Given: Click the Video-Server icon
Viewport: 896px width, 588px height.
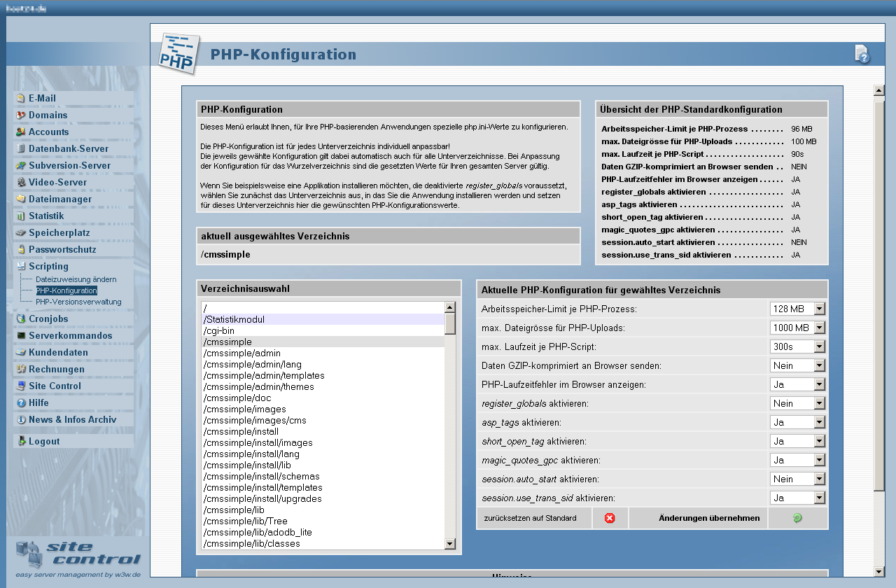Looking at the screenshot, I should pos(22,182).
